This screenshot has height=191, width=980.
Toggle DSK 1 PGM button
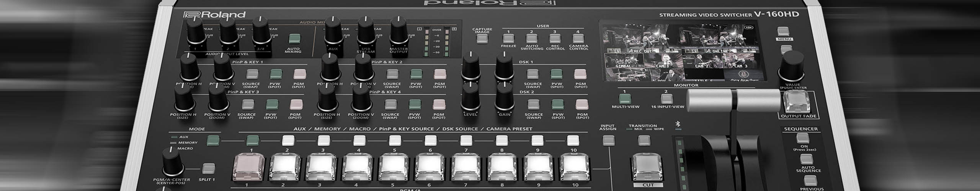(580, 74)
